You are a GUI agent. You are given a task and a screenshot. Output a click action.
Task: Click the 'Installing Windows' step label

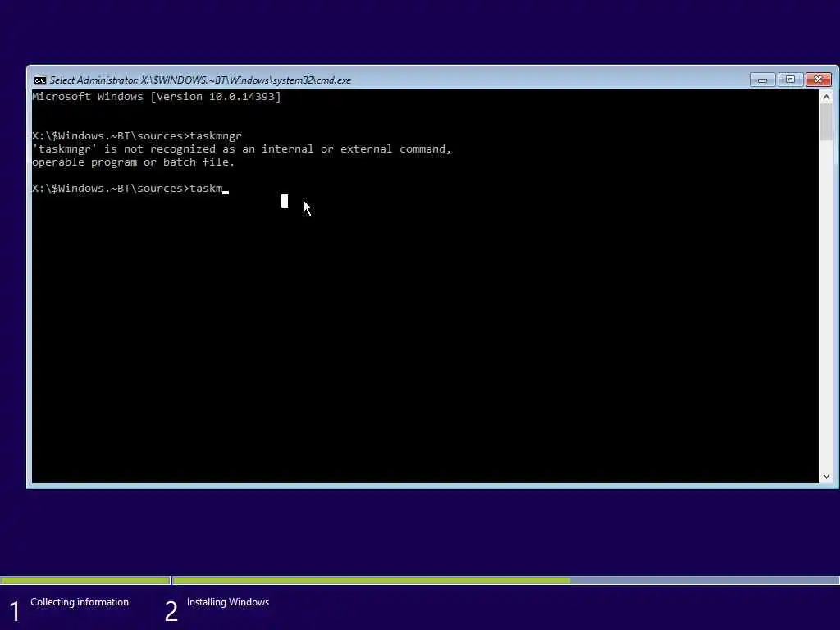click(228, 602)
